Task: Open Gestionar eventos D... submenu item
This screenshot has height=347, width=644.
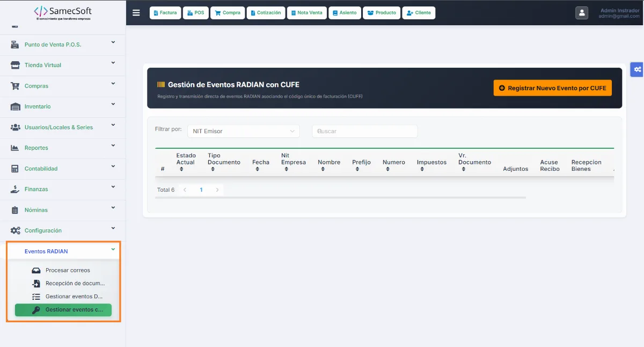Action: coord(63,296)
